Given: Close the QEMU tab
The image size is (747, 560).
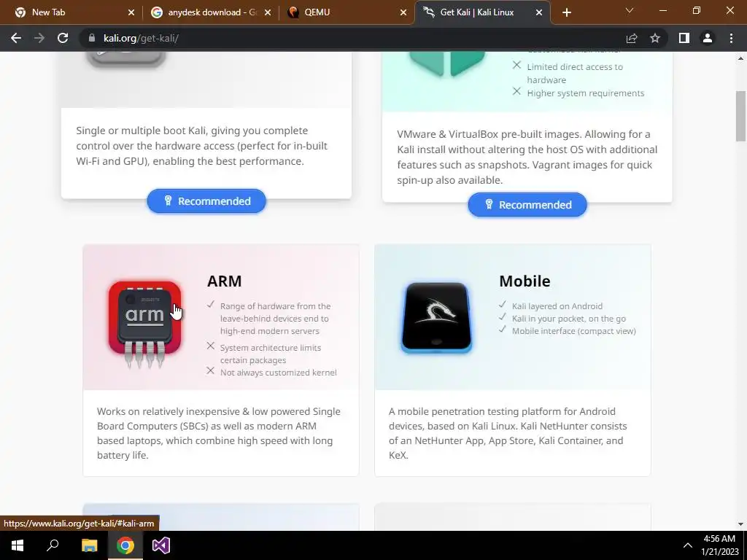Looking at the screenshot, I should (403, 12).
